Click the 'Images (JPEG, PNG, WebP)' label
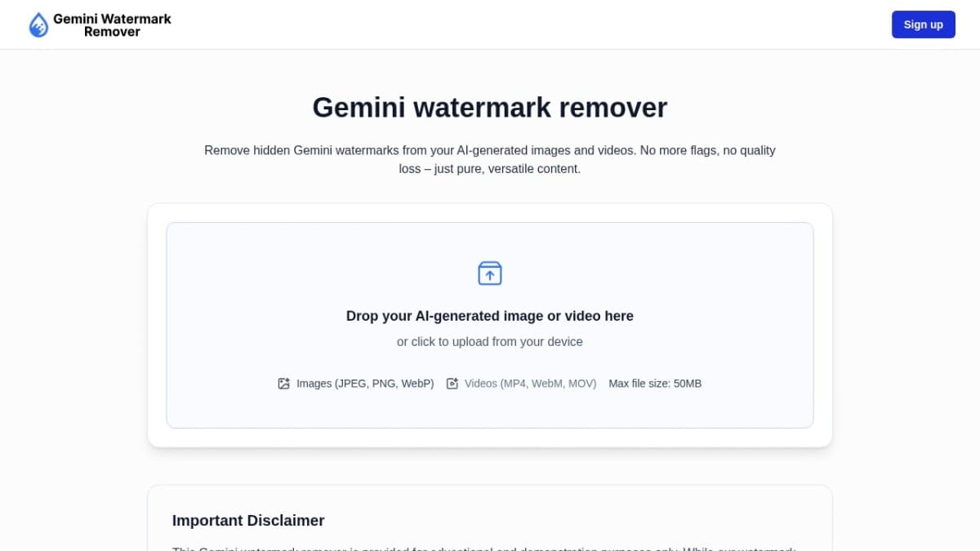This screenshot has width=980, height=551. [x=365, y=383]
